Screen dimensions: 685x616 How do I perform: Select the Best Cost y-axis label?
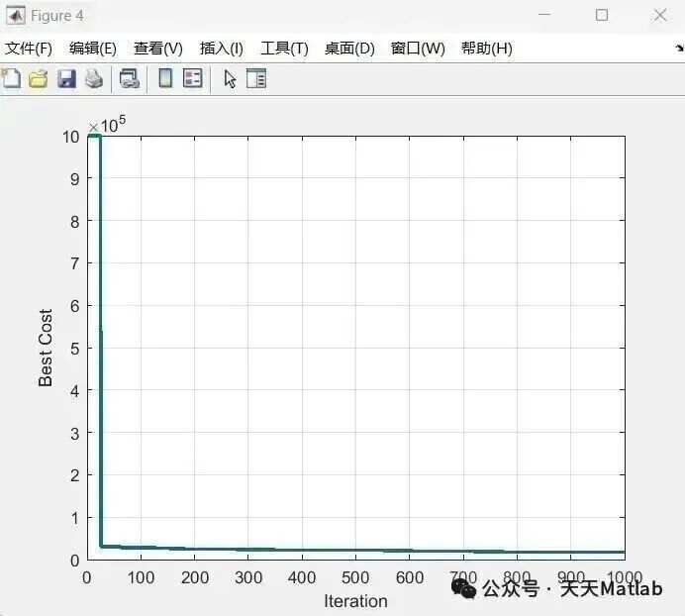tap(45, 348)
